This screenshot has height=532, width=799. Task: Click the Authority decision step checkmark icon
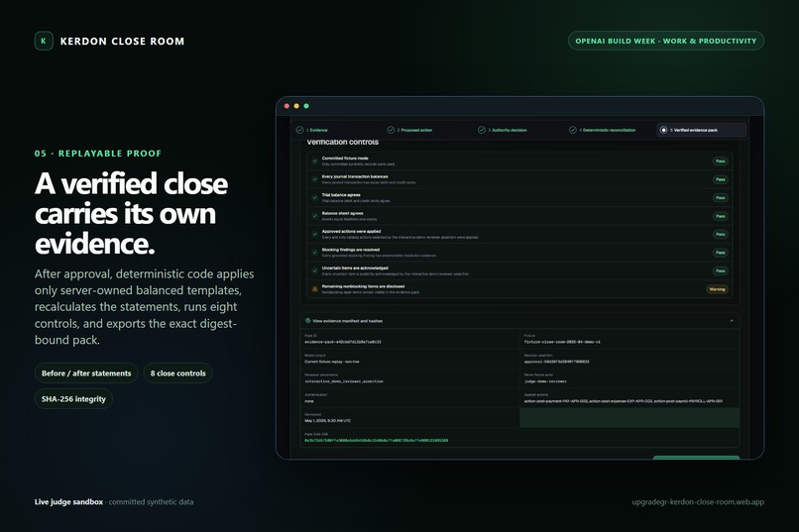482,130
